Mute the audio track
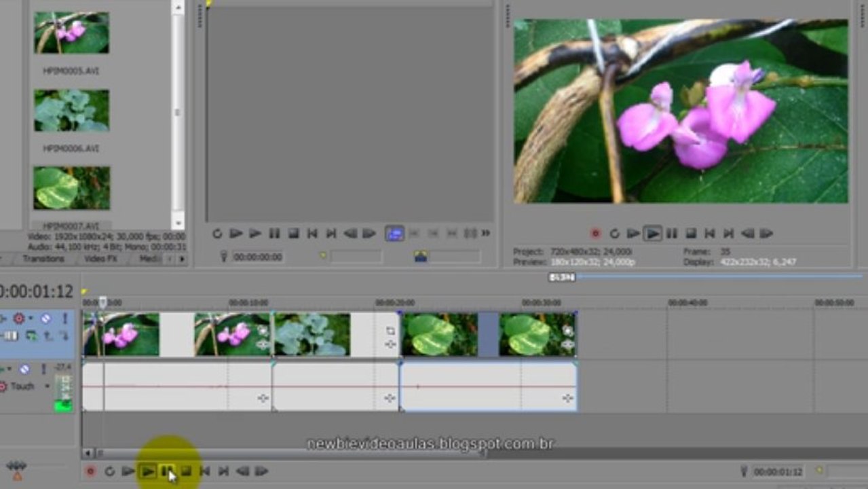 click(x=24, y=369)
